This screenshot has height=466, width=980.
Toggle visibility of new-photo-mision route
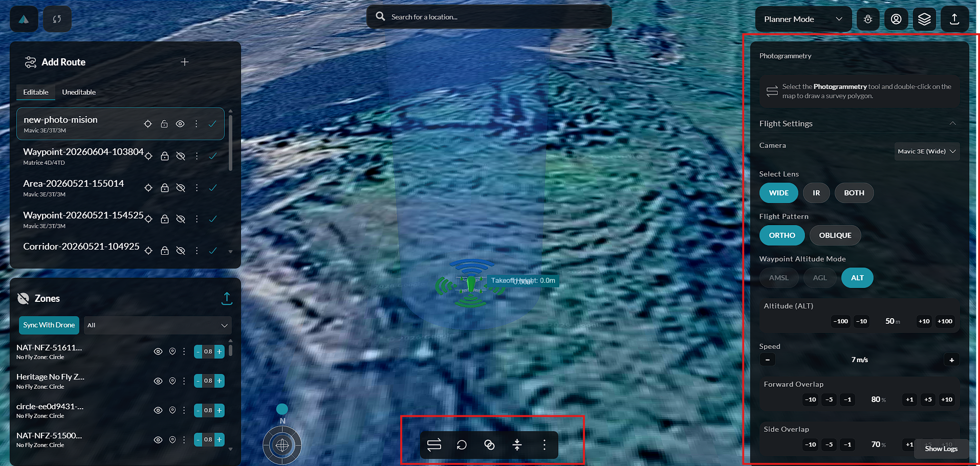180,124
